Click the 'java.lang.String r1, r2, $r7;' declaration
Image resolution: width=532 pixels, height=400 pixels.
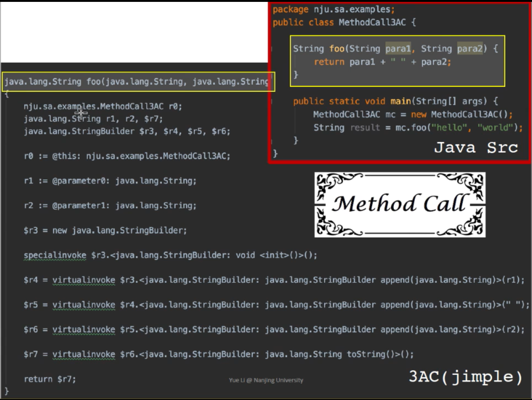(x=93, y=119)
